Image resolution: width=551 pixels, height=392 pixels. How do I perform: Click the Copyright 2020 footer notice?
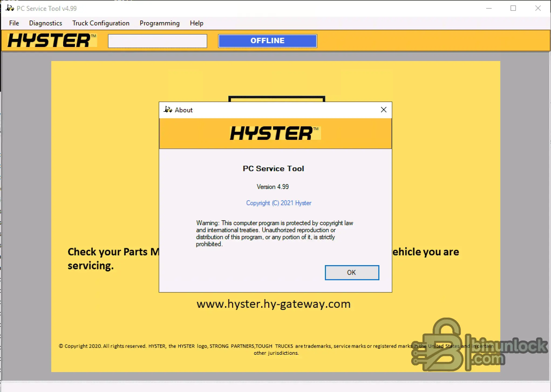pyautogui.click(x=276, y=349)
